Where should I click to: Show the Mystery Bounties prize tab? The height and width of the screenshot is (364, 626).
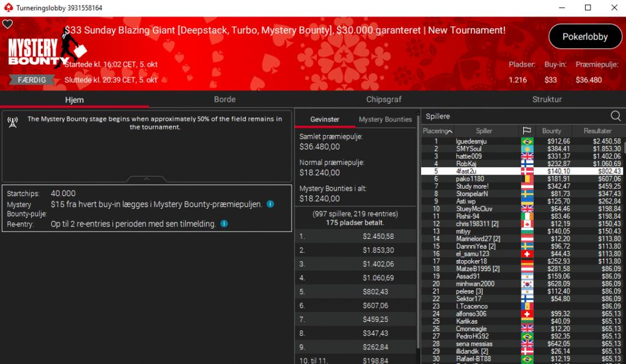(x=385, y=120)
